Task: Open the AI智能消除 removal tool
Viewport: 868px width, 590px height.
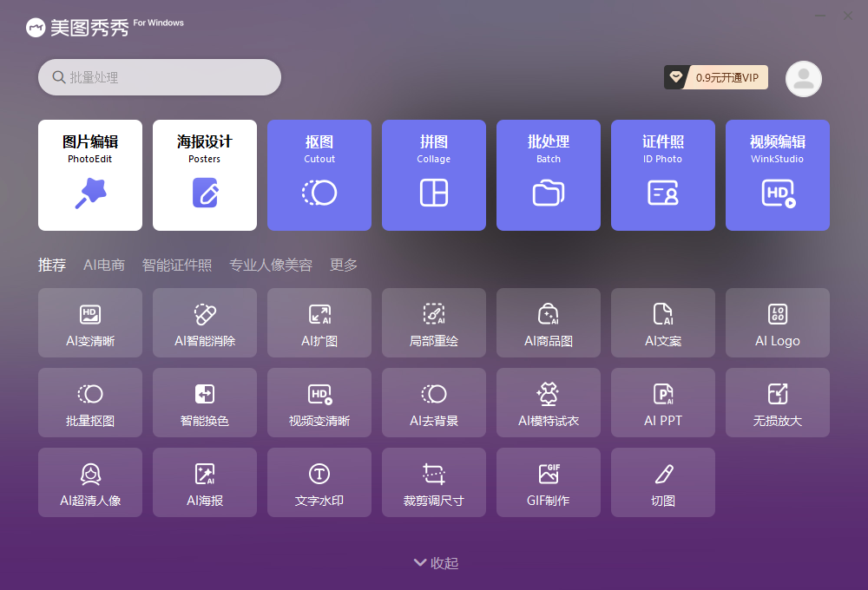Action: [204, 322]
